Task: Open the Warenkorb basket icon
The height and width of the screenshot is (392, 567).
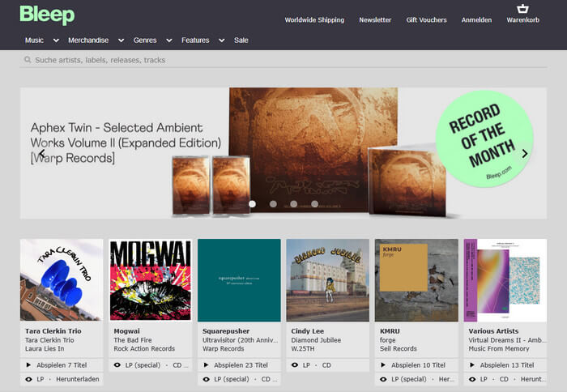Action: [x=522, y=10]
